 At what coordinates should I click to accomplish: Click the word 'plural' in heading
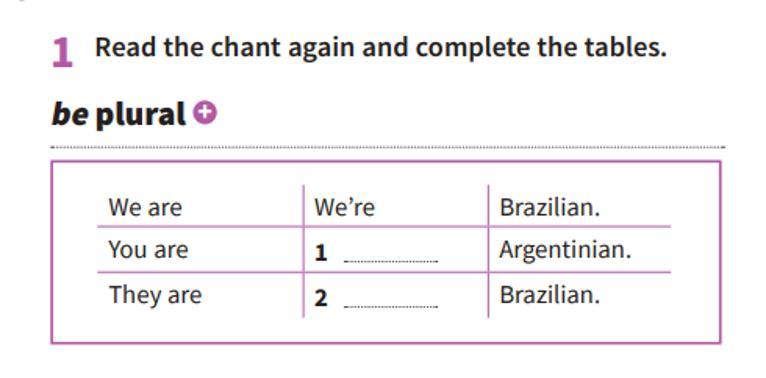coord(141,115)
